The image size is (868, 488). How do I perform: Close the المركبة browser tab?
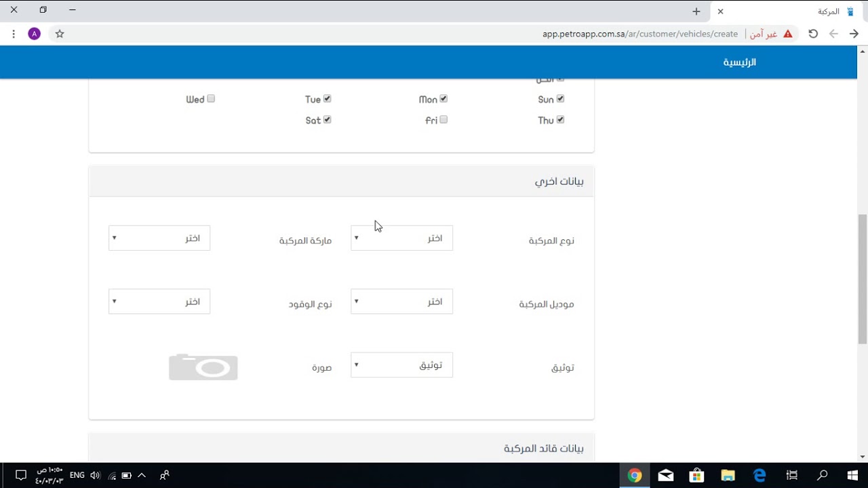(x=720, y=12)
